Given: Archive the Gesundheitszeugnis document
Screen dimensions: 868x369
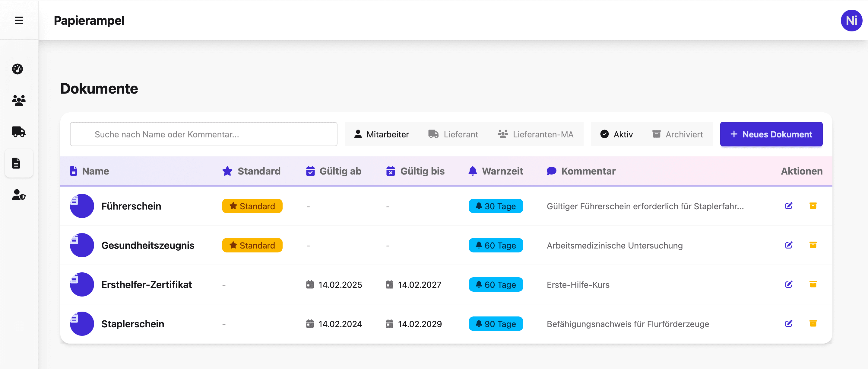Looking at the screenshot, I should tap(813, 245).
